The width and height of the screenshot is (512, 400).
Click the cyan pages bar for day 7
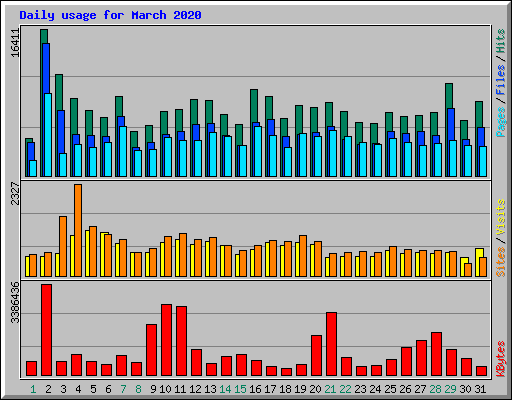point(123,151)
